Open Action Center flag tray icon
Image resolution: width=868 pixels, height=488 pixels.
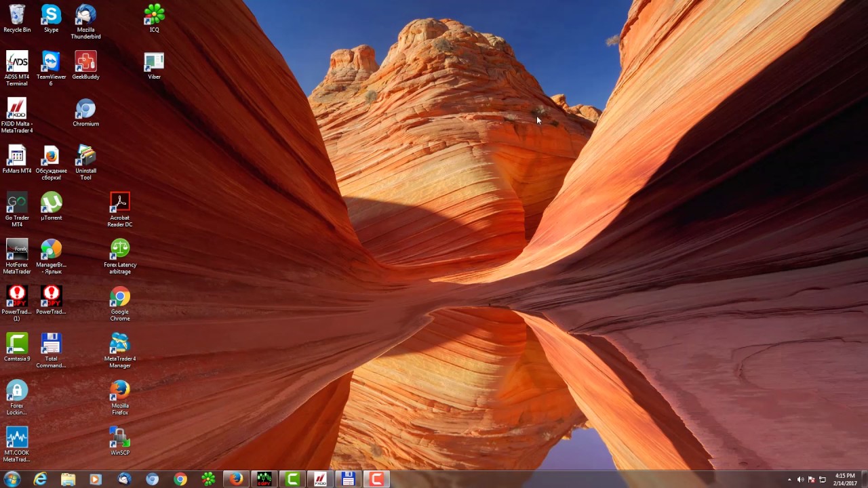coord(811,480)
